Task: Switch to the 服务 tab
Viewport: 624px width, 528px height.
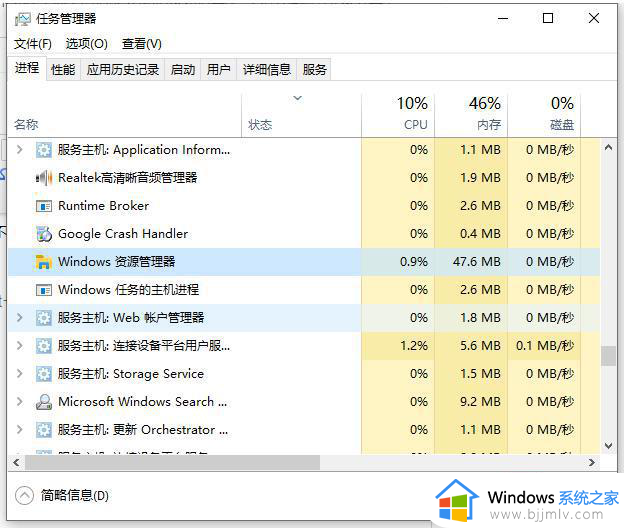Action: tap(314, 70)
